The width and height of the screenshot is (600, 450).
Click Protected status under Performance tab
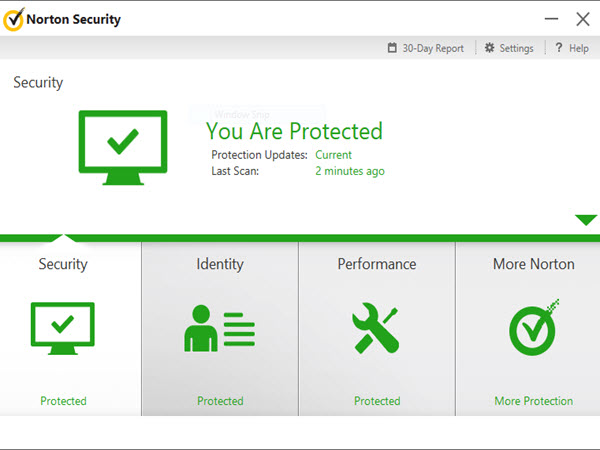point(377,401)
